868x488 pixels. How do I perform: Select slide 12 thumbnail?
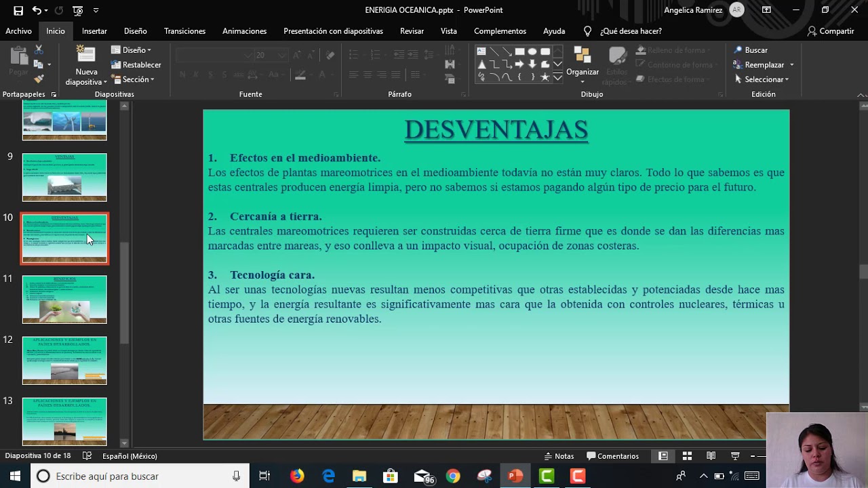pyautogui.click(x=64, y=361)
